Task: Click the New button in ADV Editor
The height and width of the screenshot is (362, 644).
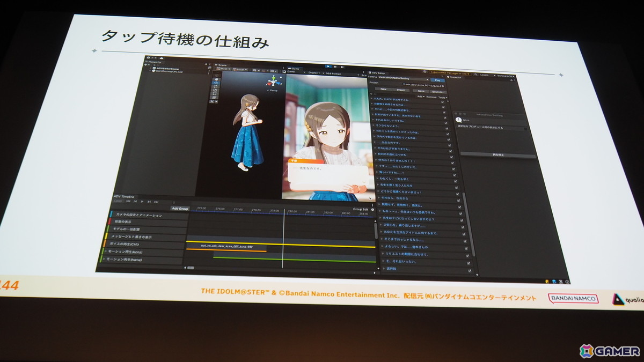Action: [383, 89]
